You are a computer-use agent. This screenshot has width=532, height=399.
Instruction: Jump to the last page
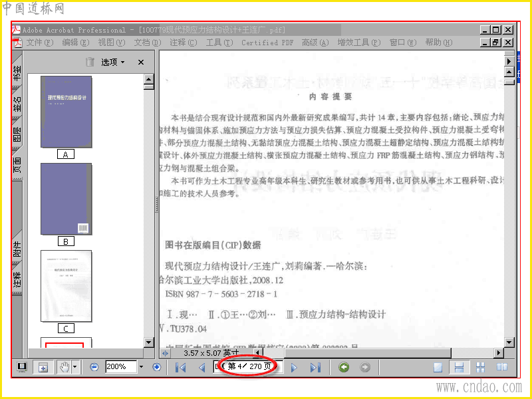(315, 368)
